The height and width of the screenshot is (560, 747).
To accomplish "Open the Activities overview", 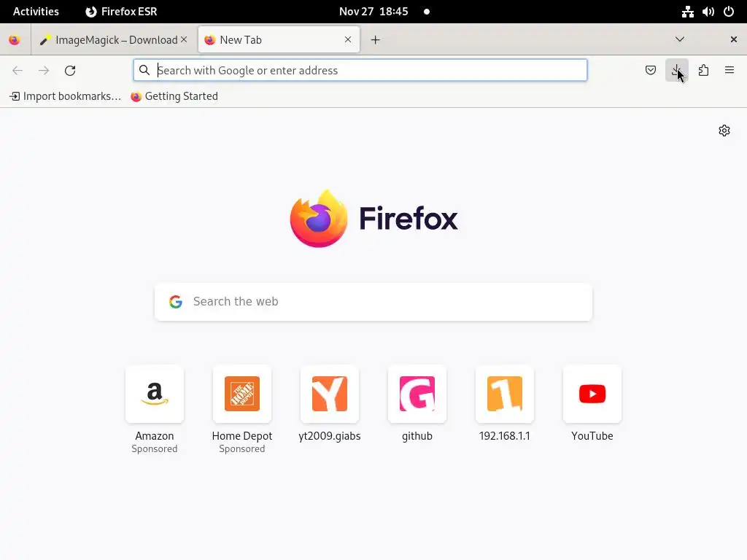I will pos(36,12).
